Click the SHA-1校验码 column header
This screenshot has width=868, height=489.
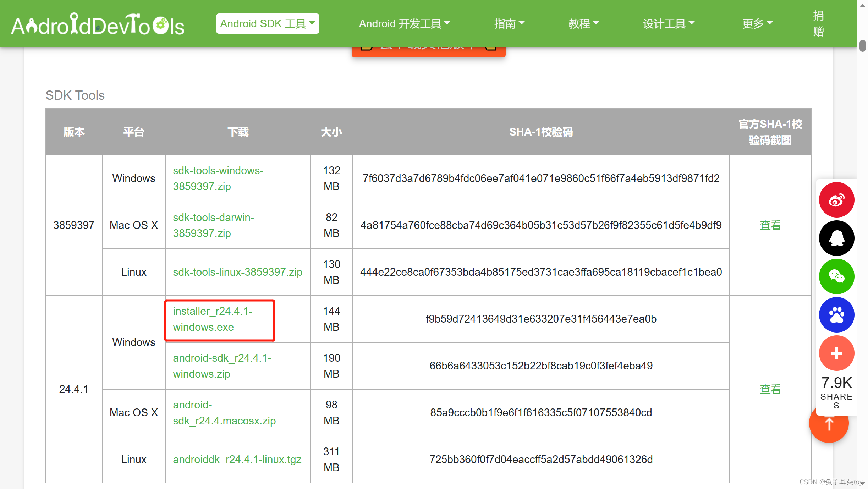541,132
